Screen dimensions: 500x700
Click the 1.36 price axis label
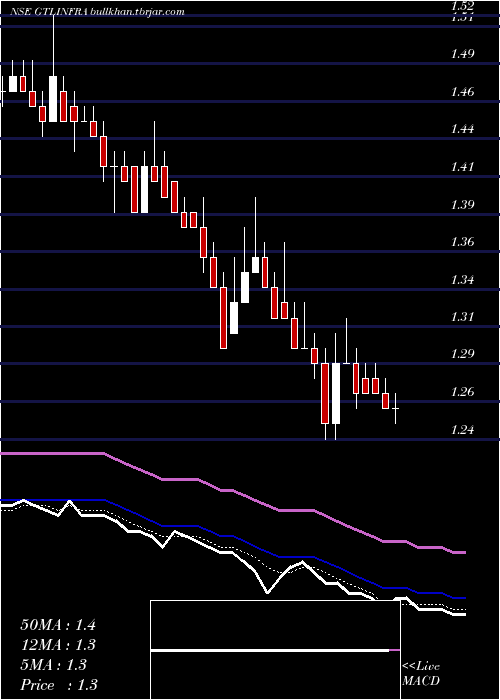[x=462, y=242]
